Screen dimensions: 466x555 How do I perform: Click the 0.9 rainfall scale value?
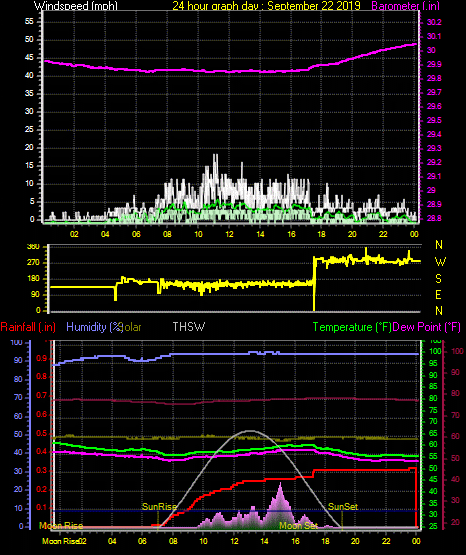point(42,358)
